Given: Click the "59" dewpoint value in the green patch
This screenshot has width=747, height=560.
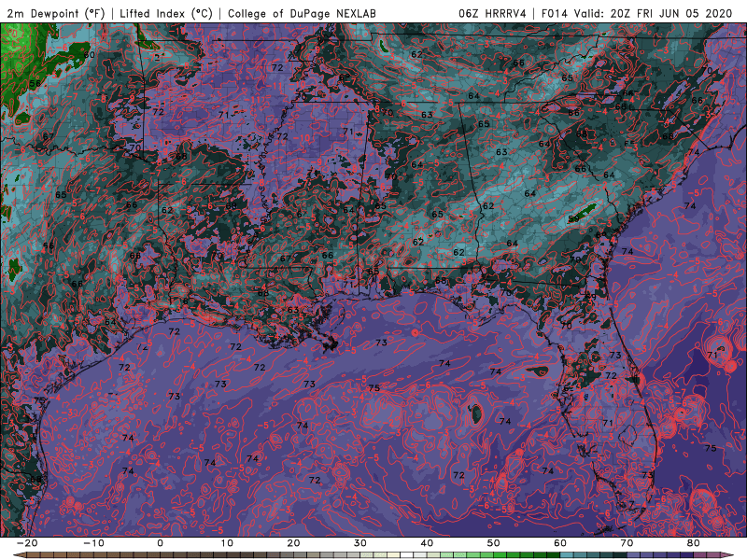Looking at the screenshot, I should [x=573, y=219].
